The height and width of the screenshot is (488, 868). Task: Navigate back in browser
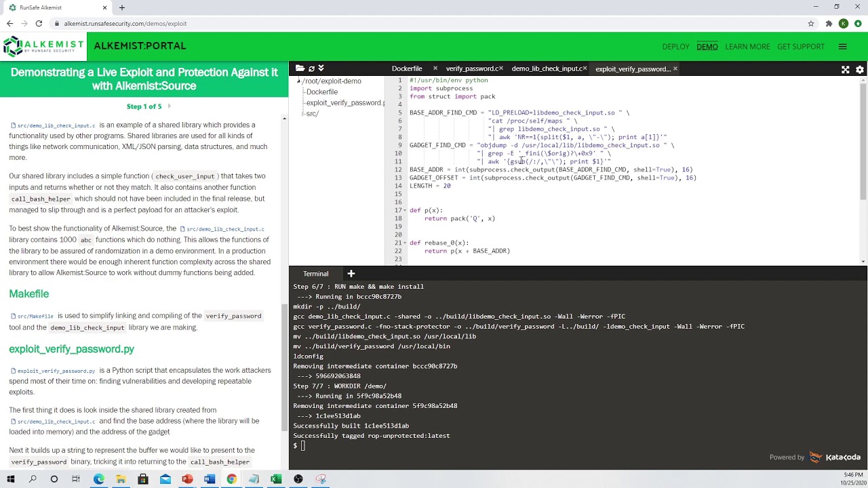(x=9, y=24)
